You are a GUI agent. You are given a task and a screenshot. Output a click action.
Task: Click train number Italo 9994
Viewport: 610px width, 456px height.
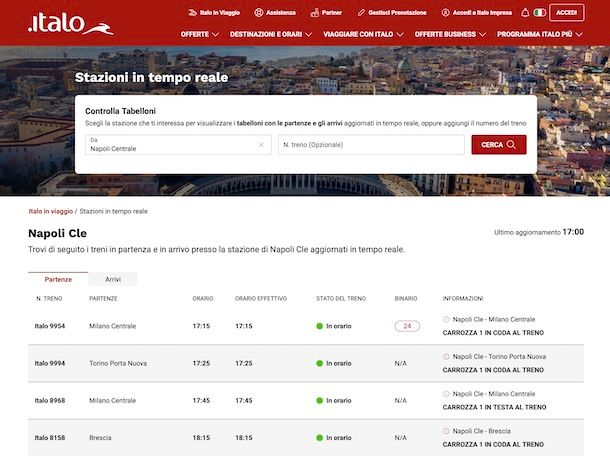tap(50, 363)
